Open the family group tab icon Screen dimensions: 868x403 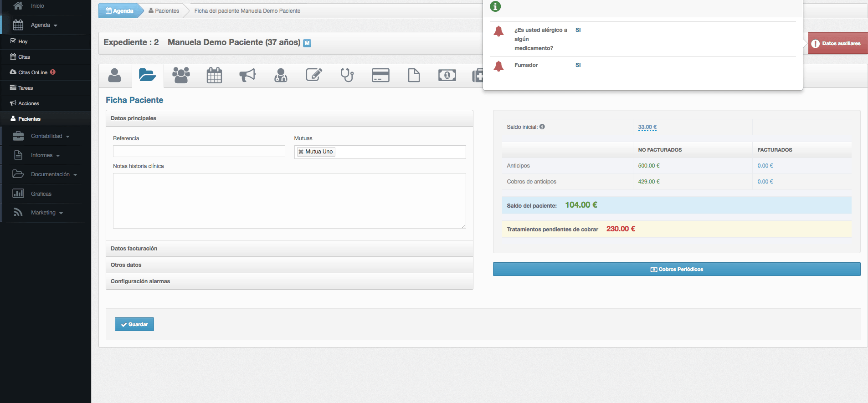click(x=181, y=75)
